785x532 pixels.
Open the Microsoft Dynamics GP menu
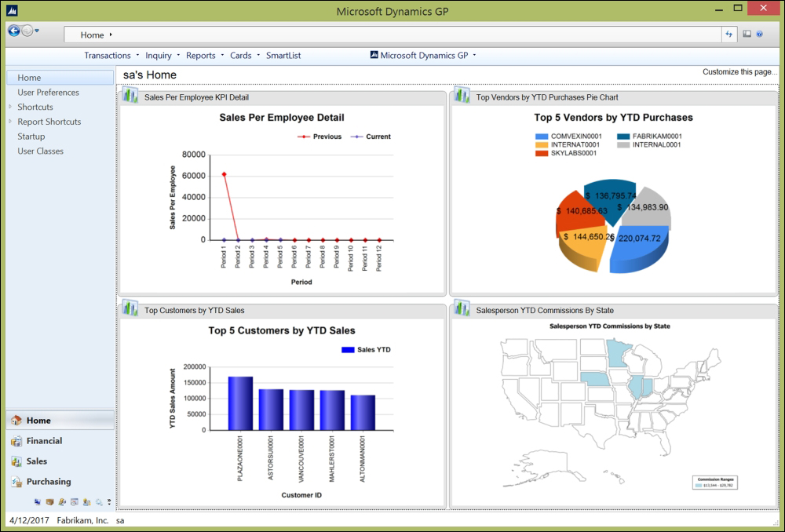click(424, 56)
